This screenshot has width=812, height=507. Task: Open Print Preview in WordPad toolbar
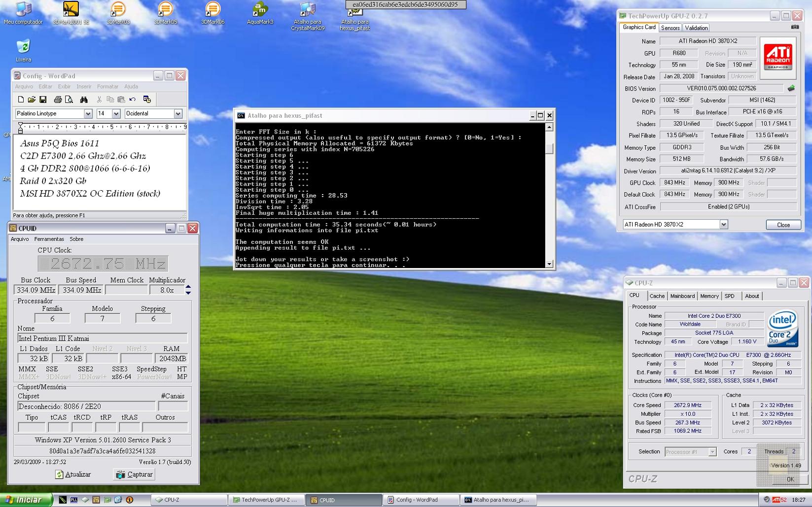[69, 100]
